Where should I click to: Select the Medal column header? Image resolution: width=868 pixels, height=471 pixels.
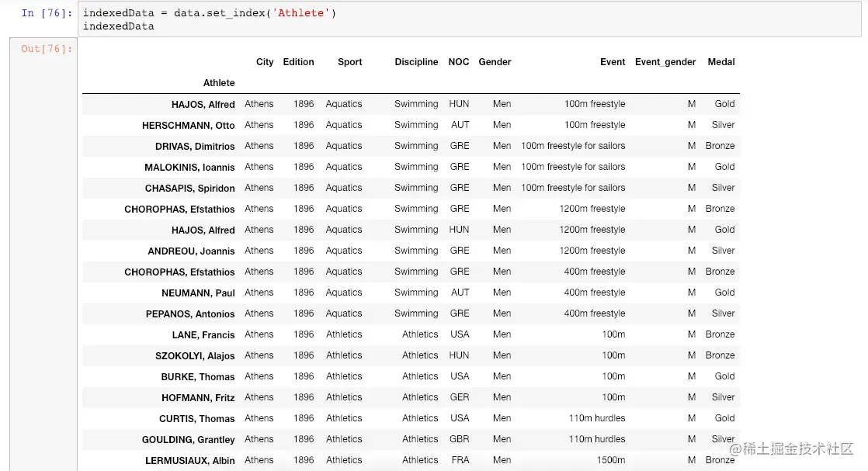721,62
